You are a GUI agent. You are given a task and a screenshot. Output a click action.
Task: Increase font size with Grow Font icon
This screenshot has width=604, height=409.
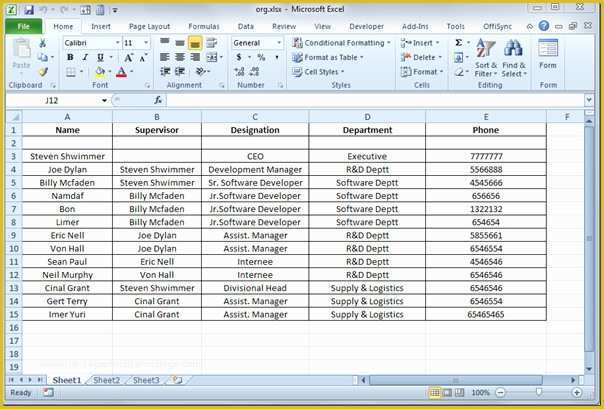(x=128, y=58)
